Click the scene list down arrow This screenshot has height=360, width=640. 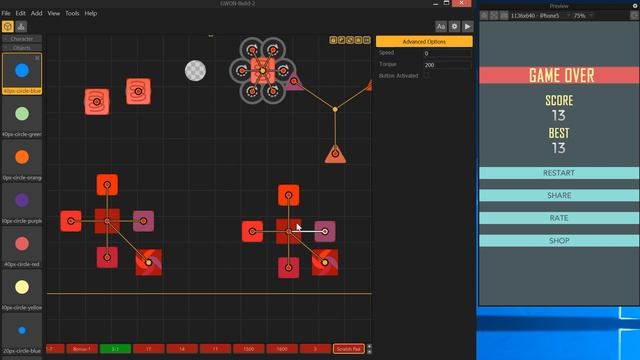point(369,351)
